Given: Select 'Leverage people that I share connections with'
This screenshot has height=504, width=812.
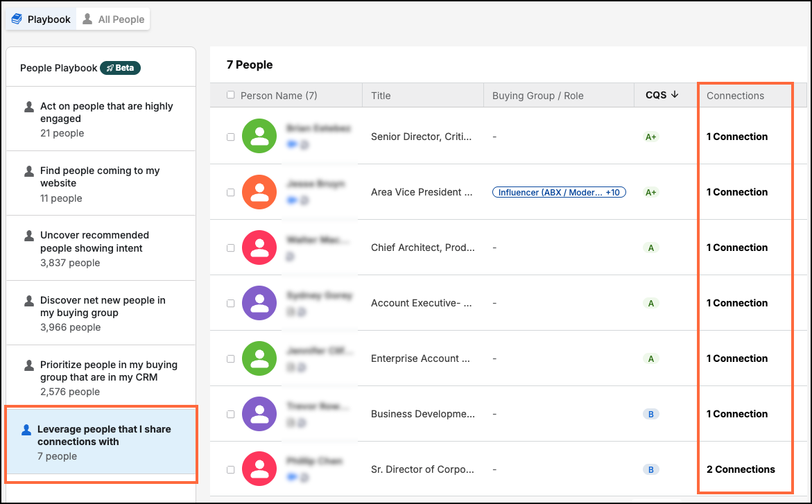Looking at the screenshot, I should tap(101, 442).
